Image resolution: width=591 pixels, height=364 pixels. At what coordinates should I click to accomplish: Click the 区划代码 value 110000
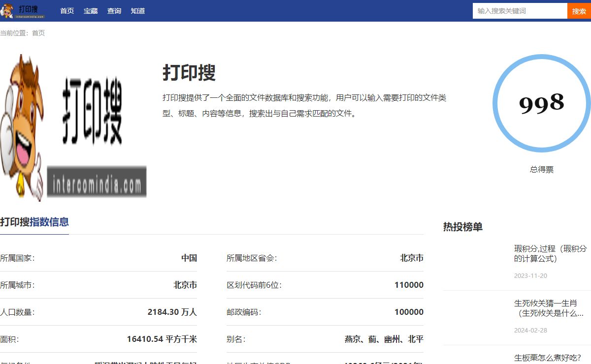tap(409, 285)
